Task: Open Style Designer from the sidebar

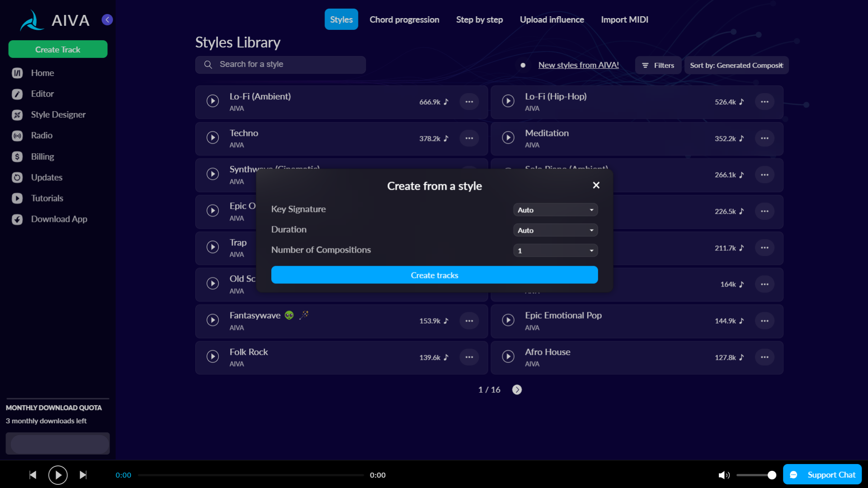Action: tap(58, 115)
